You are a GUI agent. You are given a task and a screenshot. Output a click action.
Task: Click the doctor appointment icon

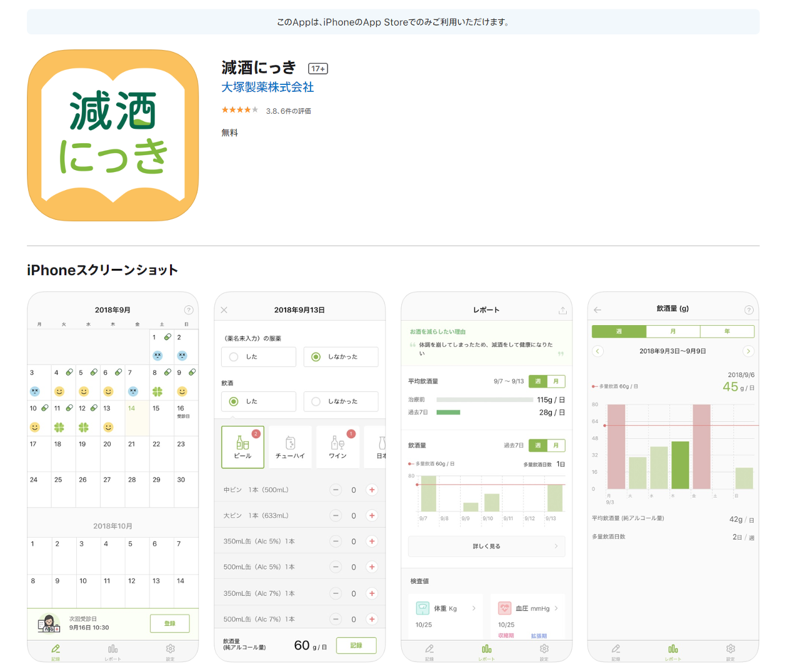(x=49, y=623)
